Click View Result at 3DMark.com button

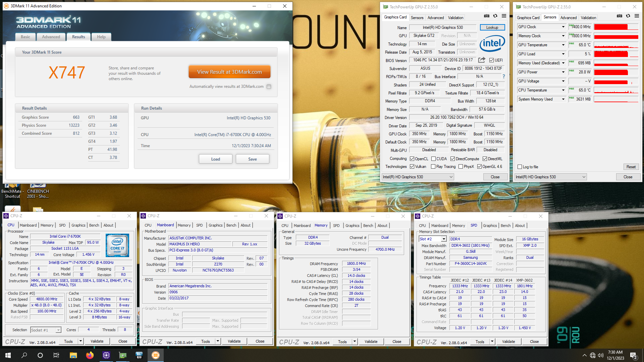pyautogui.click(x=229, y=72)
